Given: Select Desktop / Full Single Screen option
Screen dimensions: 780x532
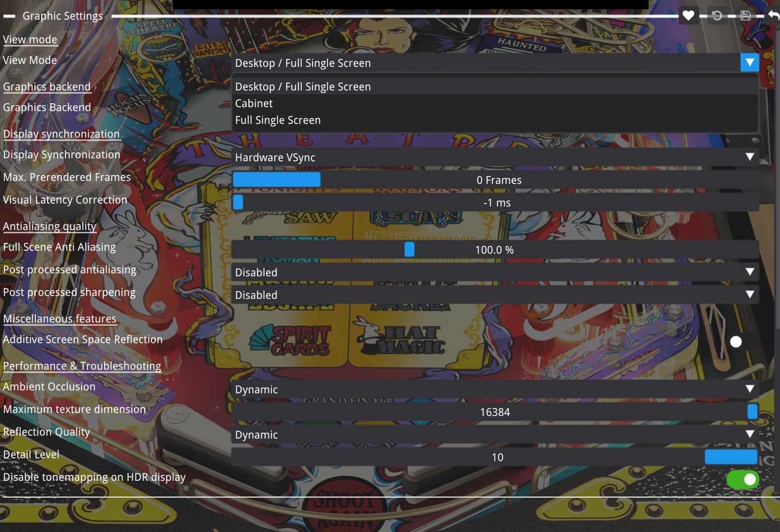Looking at the screenshot, I should point(495,87).
